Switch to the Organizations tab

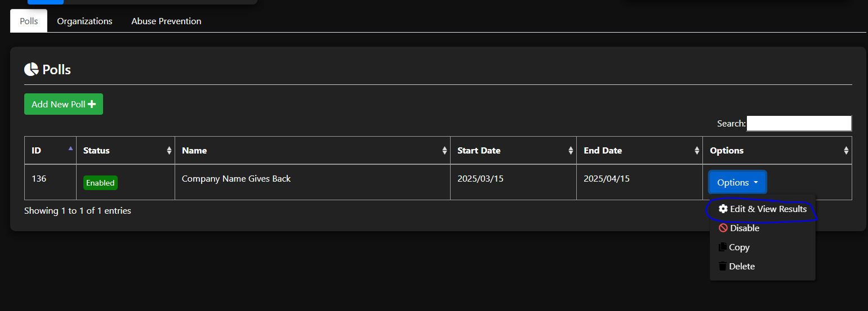click(x=84, y=21)
